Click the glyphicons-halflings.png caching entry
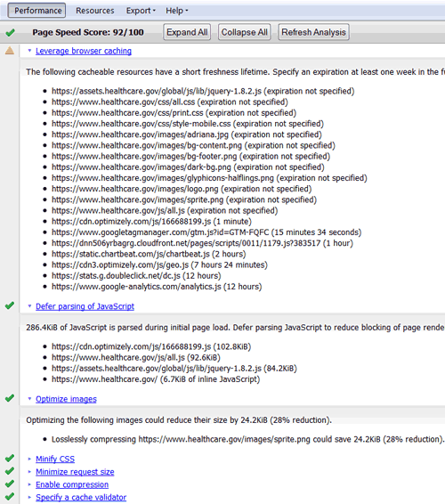 [209, 178]
